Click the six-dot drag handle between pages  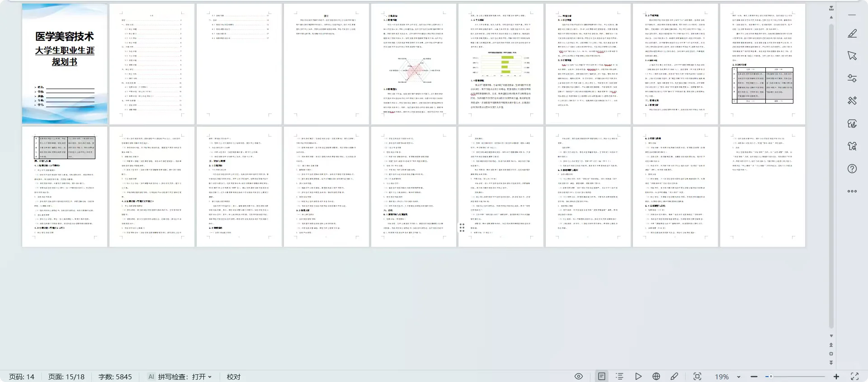462,228
